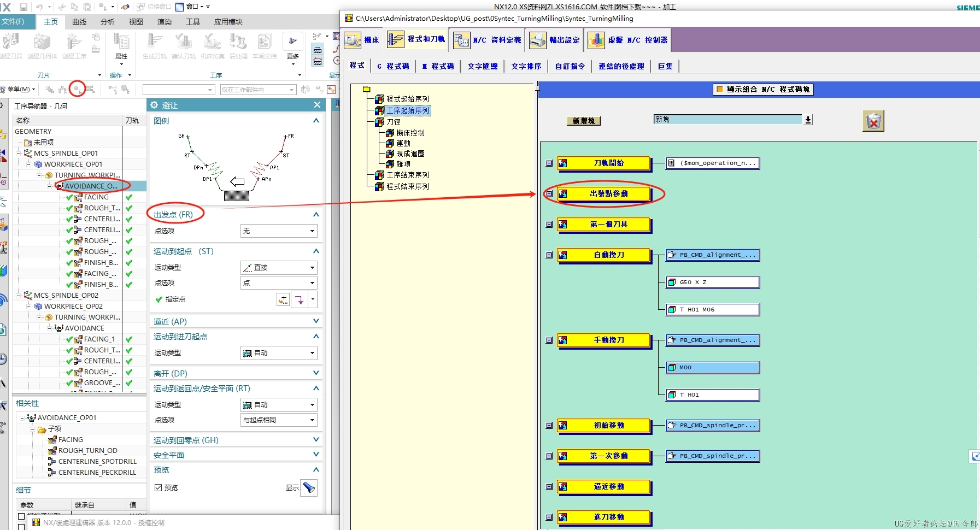Image resolution: width=980 pixels, height=530 pixels.
Task: Switch to the 曲线 ribbon tab
Action: (79, 22)
